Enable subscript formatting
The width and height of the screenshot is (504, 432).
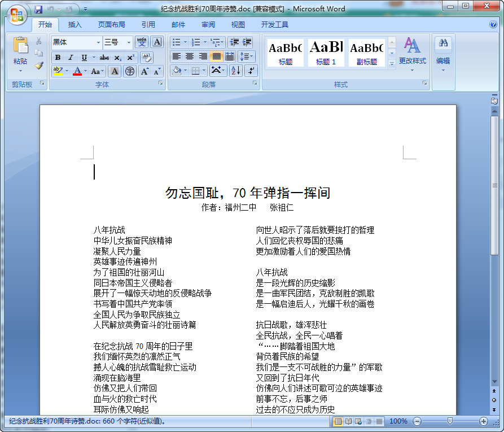[x=118, y=57]
